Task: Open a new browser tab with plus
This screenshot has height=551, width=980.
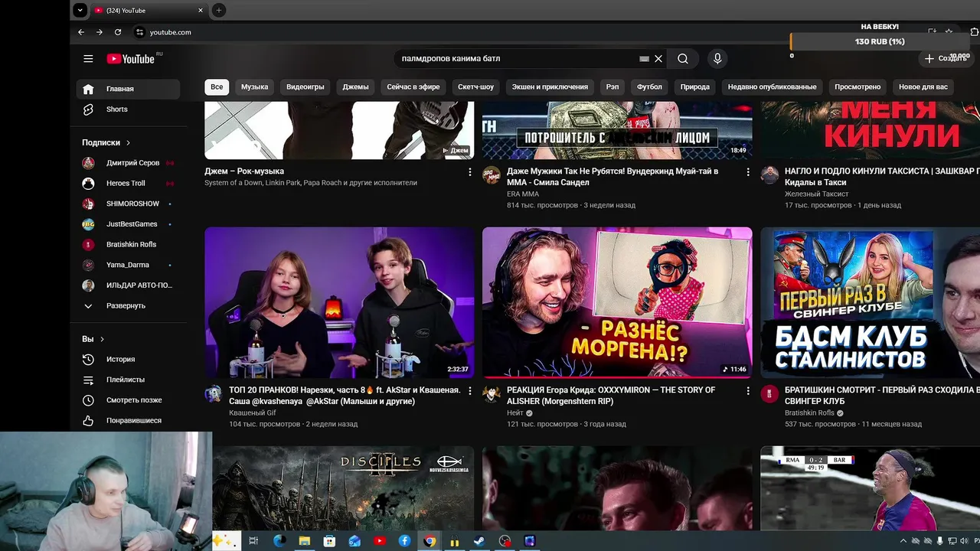Action: pos(219,10)
